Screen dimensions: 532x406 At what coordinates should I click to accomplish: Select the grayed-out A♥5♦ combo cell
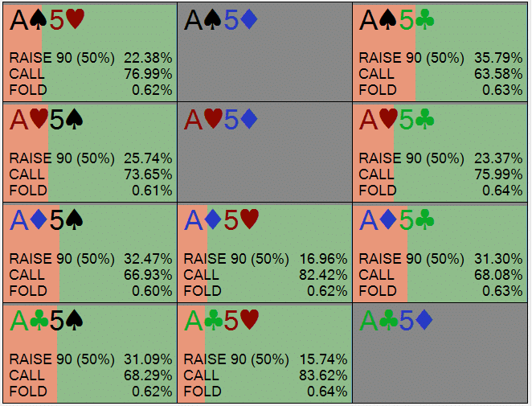tap(264, 161)
